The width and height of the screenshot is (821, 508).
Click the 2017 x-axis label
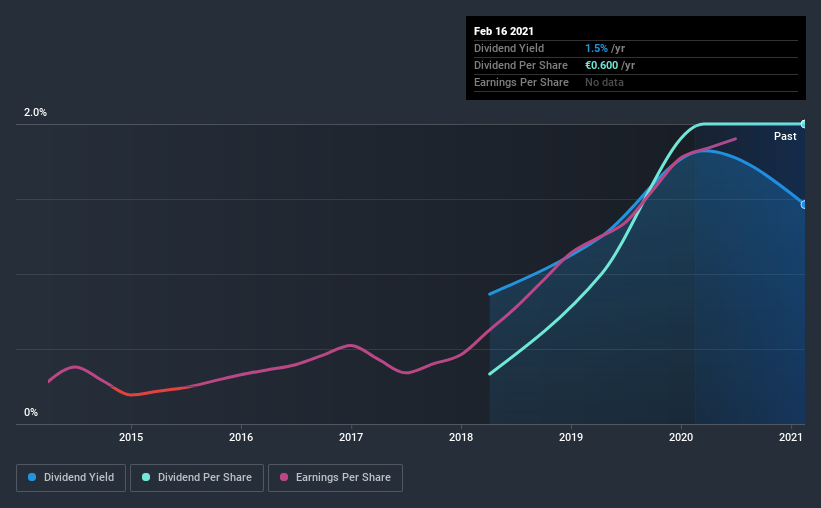coord(351,437)
